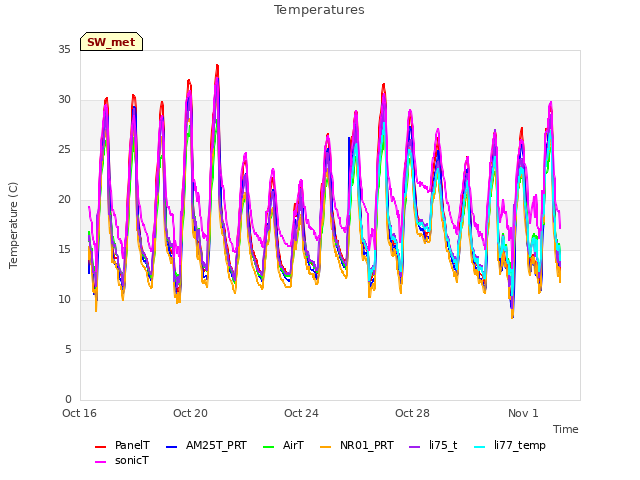Click the Oct 24 x-axis tick label
Image resolution: width=640 pixels, height=480 pixels.
coord(301,413)
